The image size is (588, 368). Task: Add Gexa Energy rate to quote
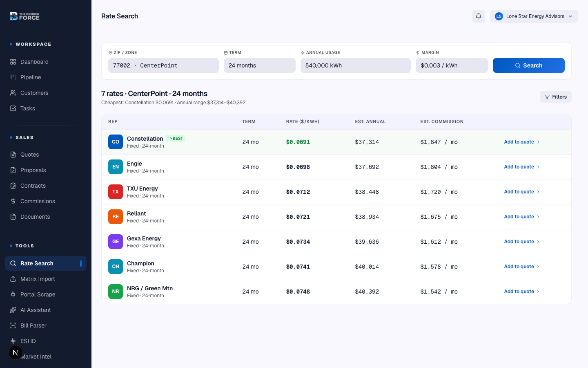522,242
